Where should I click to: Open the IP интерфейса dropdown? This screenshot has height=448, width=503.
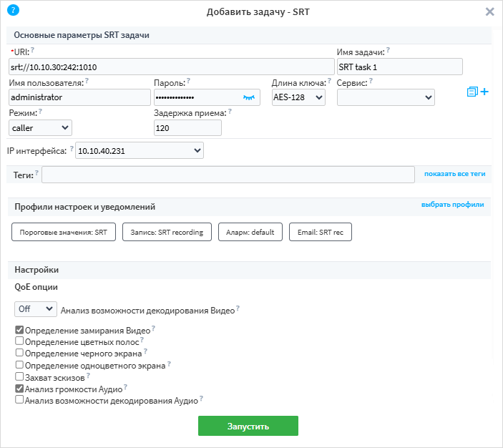tap(140, 150)
